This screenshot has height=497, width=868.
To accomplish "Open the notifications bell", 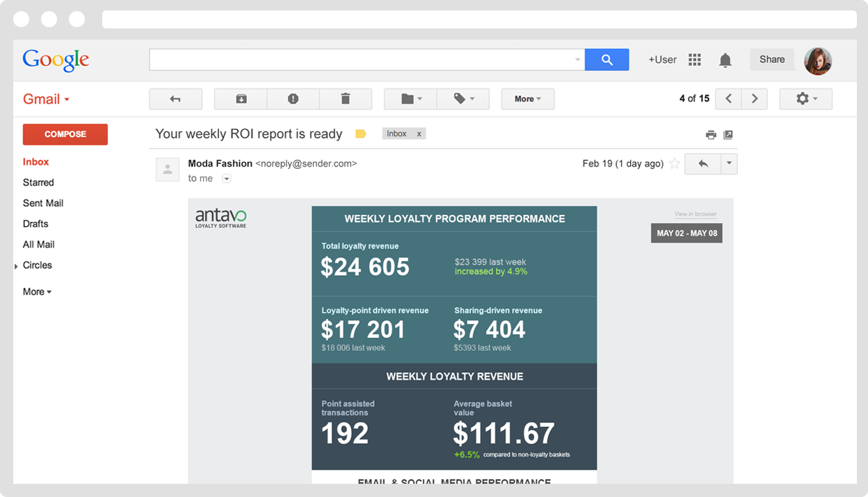I will (725, 60).
